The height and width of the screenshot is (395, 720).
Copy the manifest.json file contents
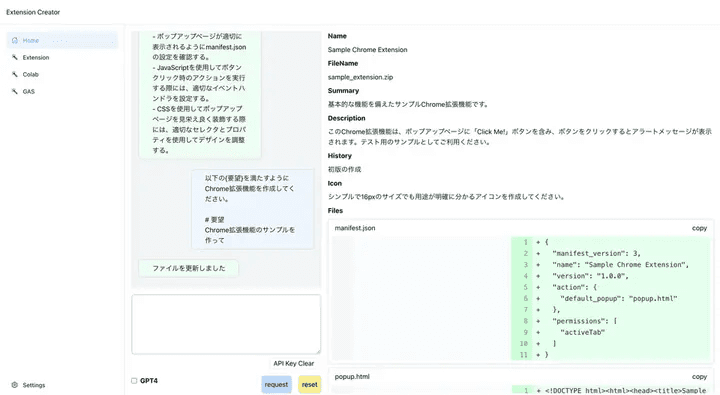coord(699,228)
